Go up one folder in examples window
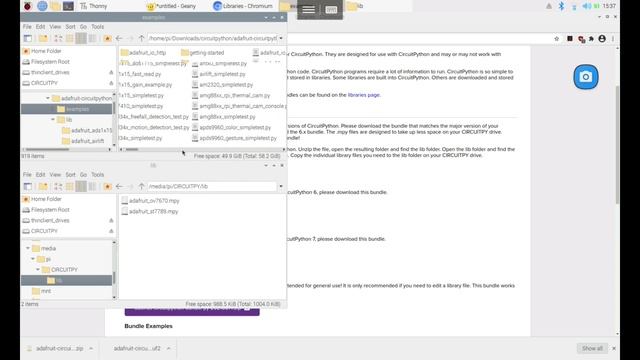 [141, 38]
